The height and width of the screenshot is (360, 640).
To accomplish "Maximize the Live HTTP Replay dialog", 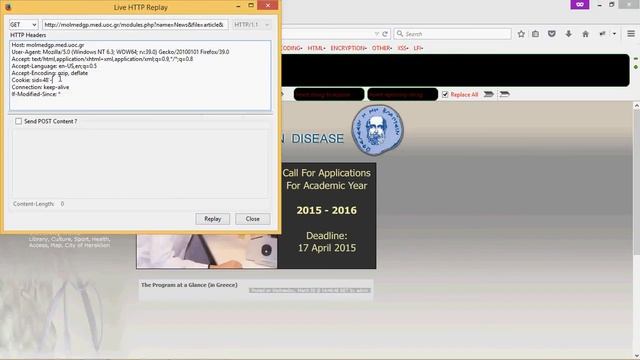I will (x=251, y=5).
